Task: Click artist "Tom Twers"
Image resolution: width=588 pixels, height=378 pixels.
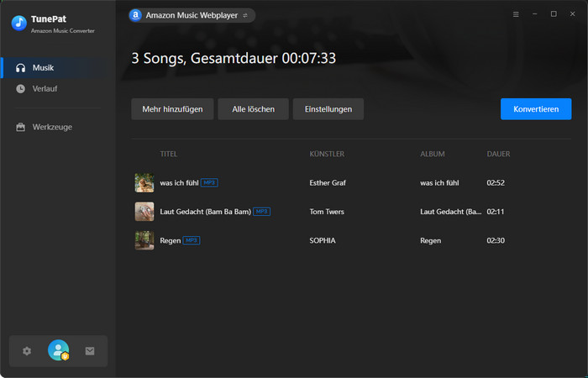Action: (x=327, y=212)
